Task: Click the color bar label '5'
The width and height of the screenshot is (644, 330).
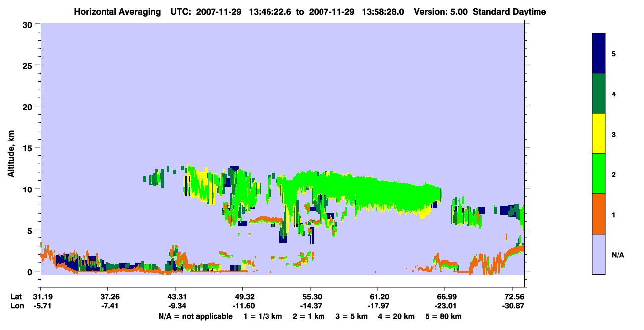Action: click(614, 53)
